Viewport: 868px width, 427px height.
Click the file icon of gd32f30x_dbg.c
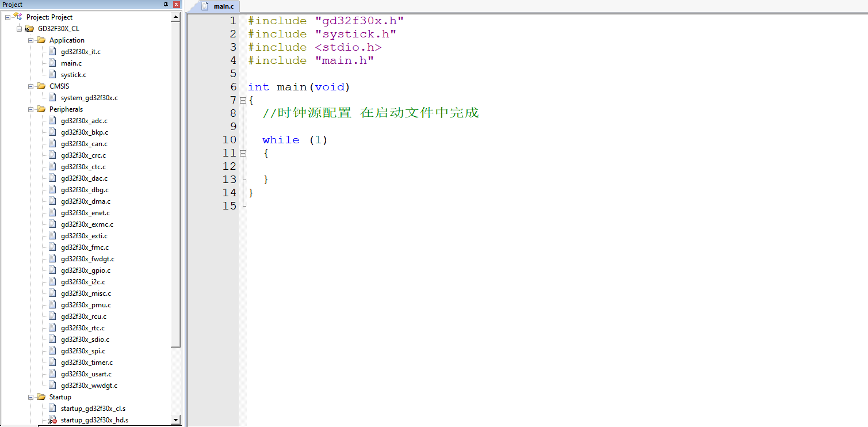coord(52,190)
